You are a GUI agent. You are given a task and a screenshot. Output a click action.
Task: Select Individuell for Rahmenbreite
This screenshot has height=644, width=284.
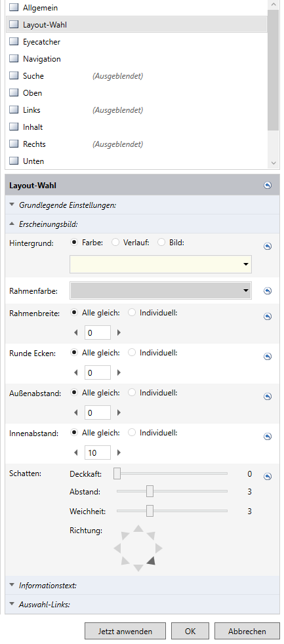coord(132,313)
